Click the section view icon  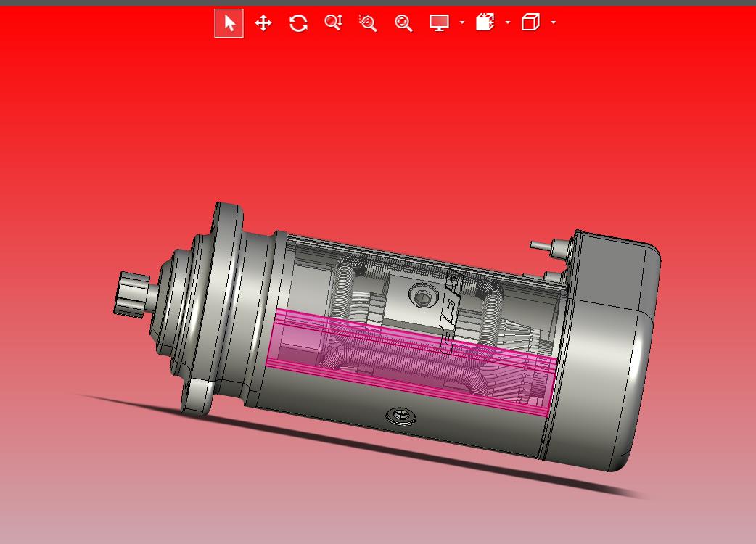click(x=485, y=22)
